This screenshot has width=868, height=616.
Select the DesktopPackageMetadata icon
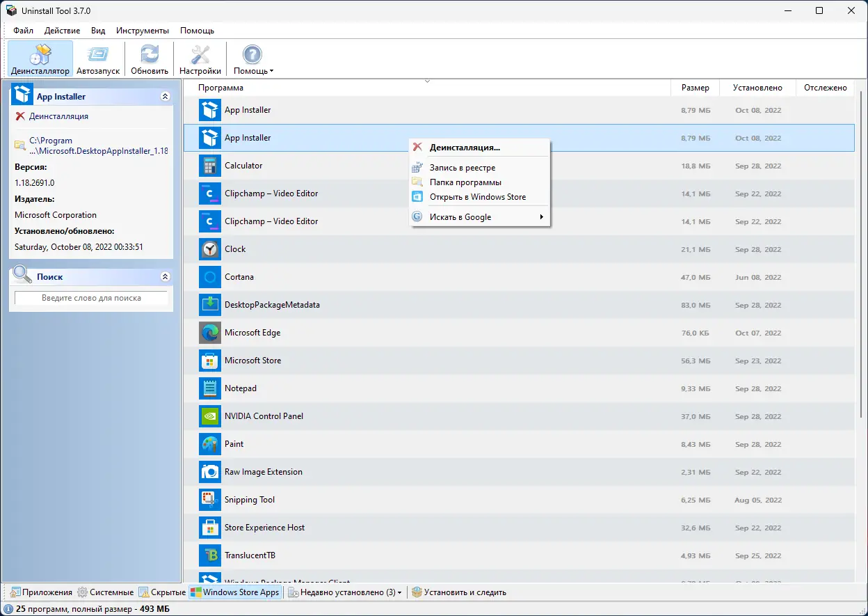[x=210, y=305]
